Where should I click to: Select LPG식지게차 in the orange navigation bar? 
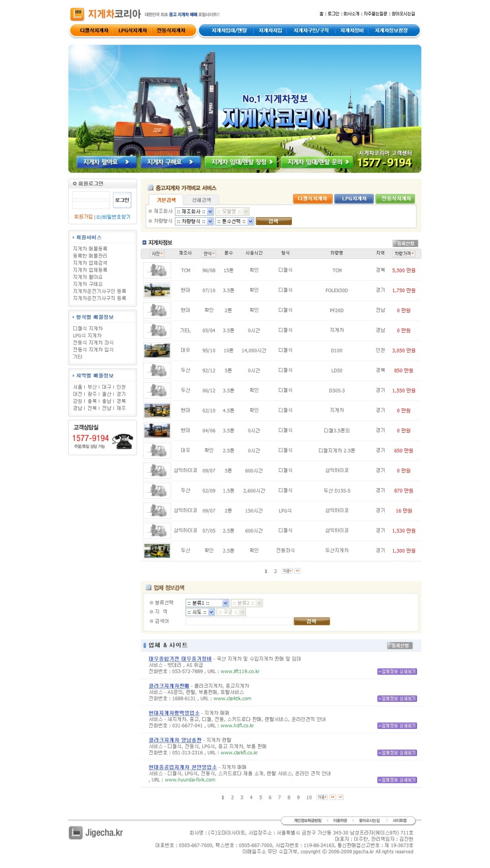(x=132, y=30)
